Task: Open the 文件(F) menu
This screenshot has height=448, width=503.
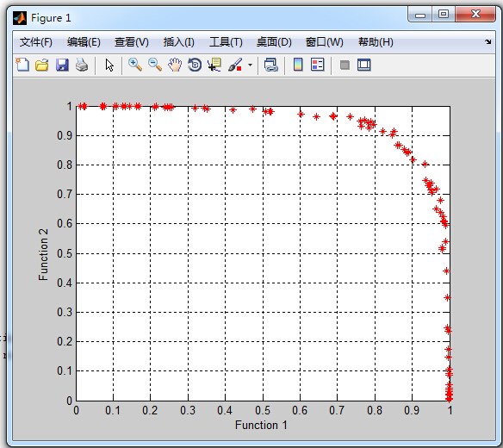Action: pyautogui.click(x=35, y=42)
